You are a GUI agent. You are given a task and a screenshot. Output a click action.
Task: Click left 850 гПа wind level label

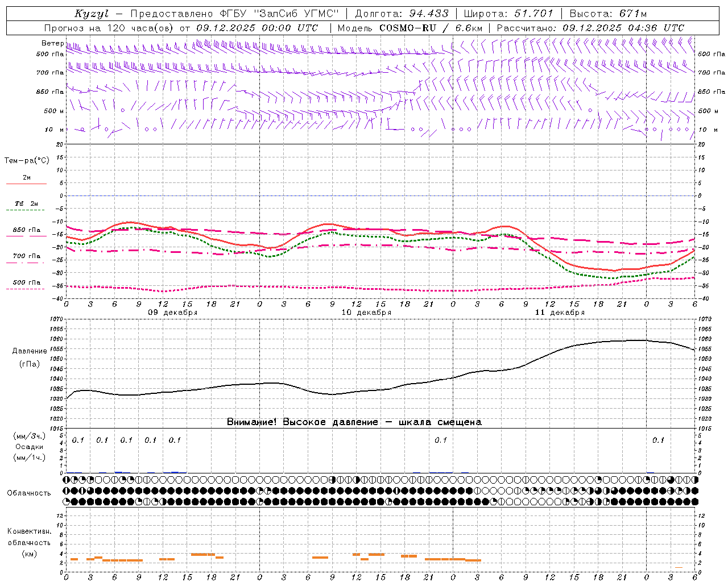(x=50, y=92)
